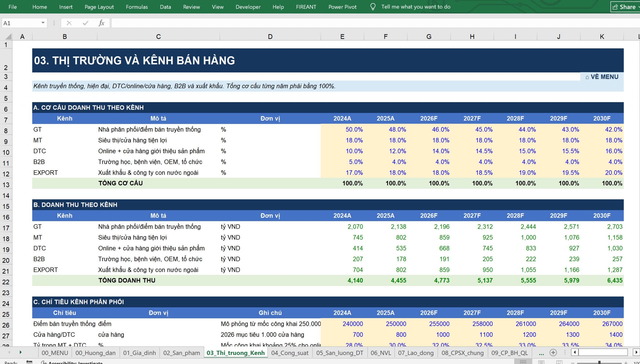Click the macro recording icon in status bar
This screenshot has width=640, height=364.
pyautogui.click(x=29, y=362)
